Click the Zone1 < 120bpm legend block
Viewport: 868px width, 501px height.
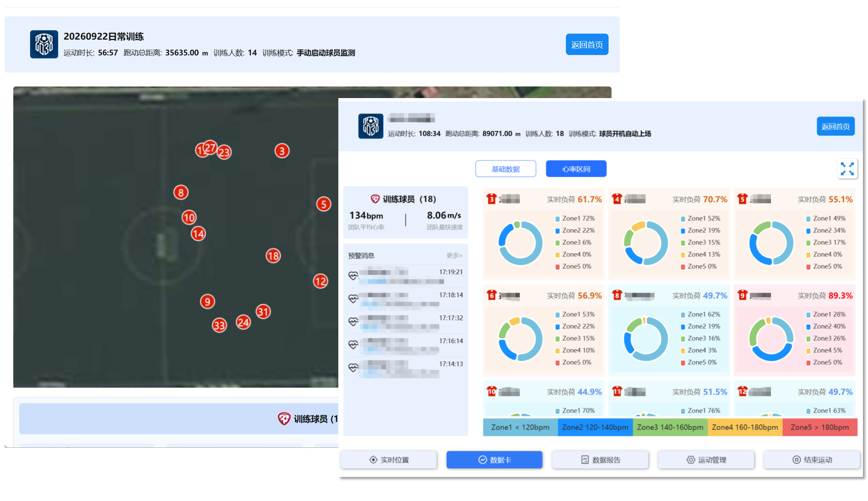[x=520, y=427]
